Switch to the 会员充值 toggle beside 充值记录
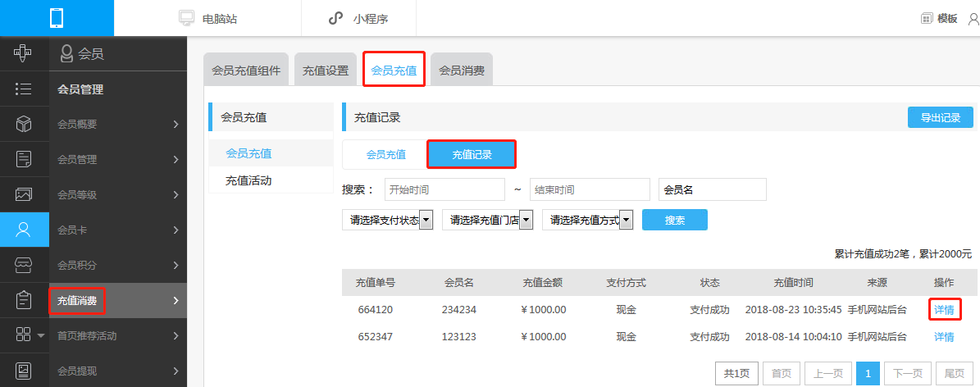The width and height of the screenshot is (980, 387). click(385, 154)
